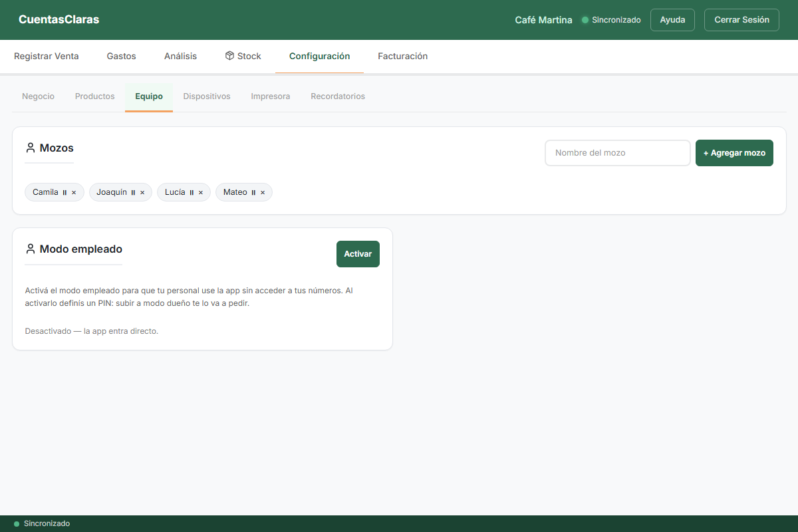Click the status bar sync dot

tap(17, 524)
